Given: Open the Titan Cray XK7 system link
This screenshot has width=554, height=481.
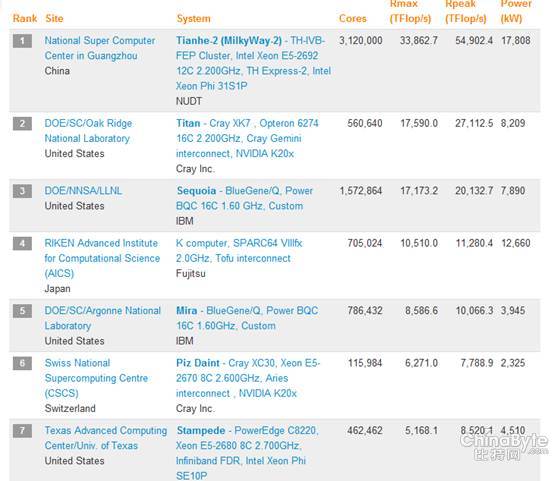Looking at the screenshot, I should (x=247, y=138).
